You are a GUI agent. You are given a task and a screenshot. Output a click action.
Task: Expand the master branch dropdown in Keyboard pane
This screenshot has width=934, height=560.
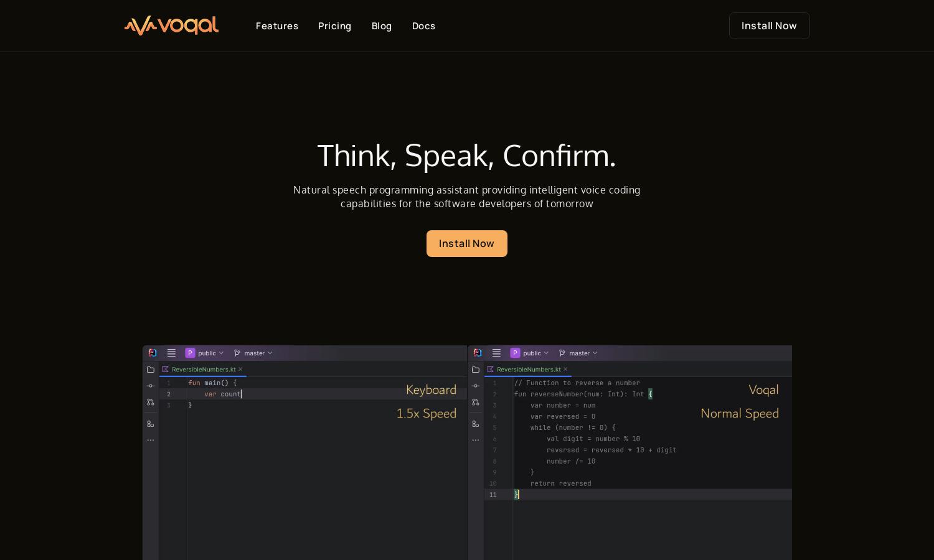[258, 353]
